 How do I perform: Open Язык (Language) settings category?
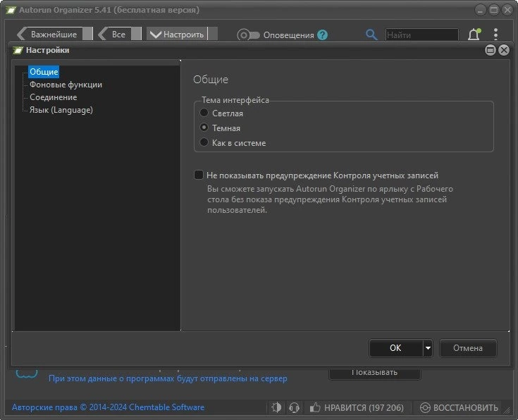point(61,110)
